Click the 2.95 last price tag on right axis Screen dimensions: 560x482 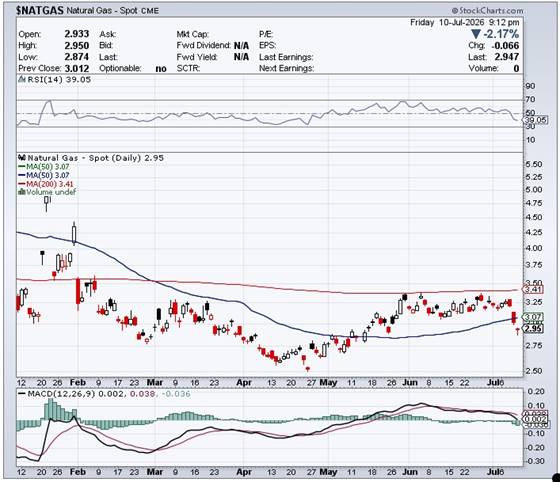pyautogui.click(x=532, y=328)
